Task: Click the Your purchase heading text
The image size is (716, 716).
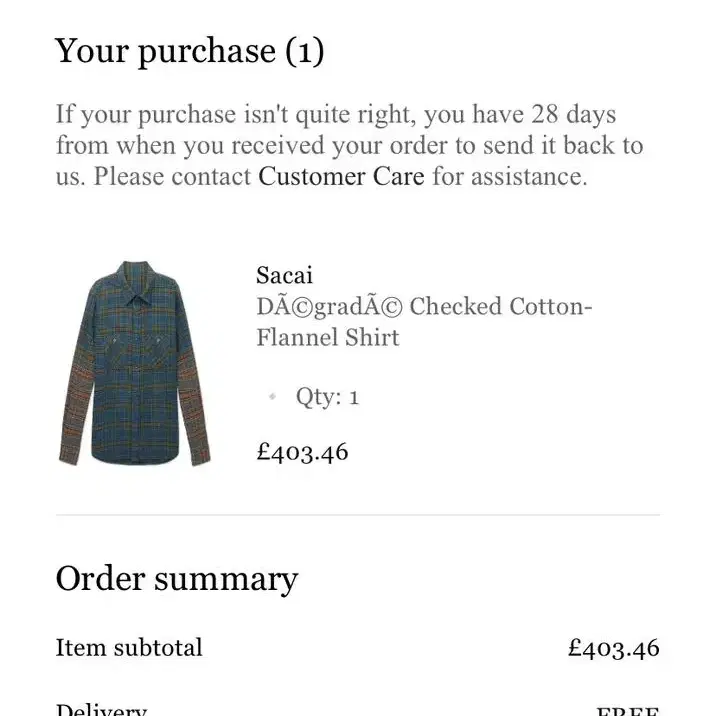Action: [165, 52]
